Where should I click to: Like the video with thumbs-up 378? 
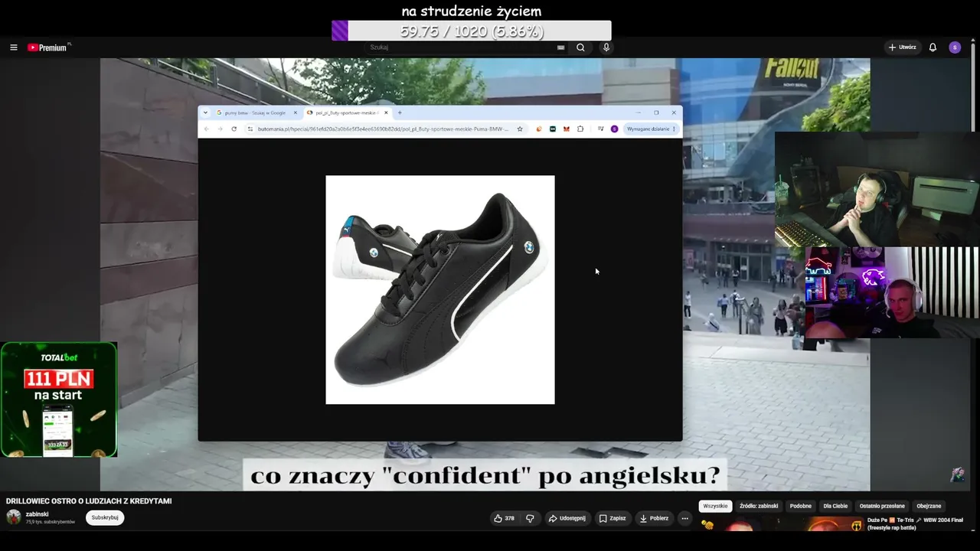point(504,518)
